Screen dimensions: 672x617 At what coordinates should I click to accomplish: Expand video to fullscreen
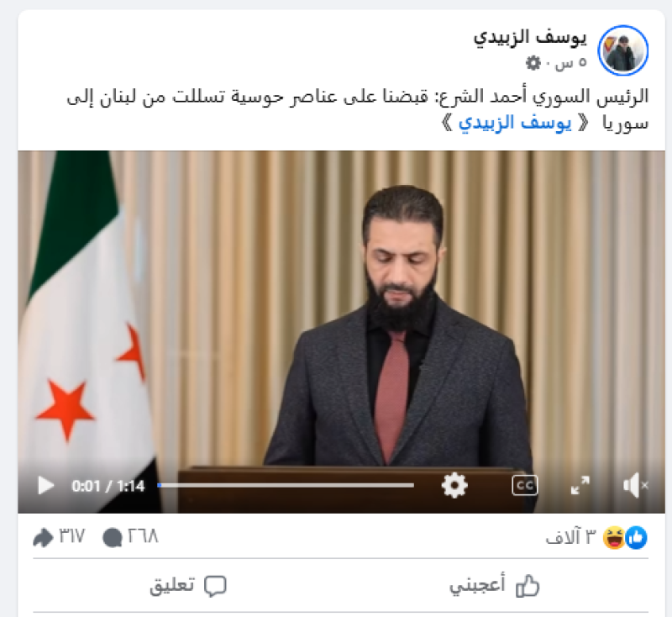tap(580, 485)
